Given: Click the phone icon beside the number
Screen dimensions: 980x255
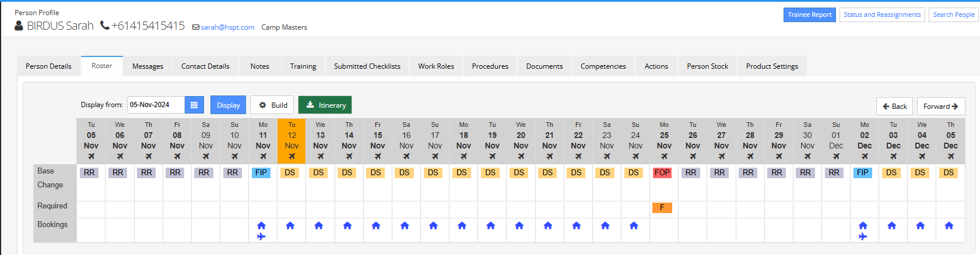Looking at the screenshot, I should 105,26.
